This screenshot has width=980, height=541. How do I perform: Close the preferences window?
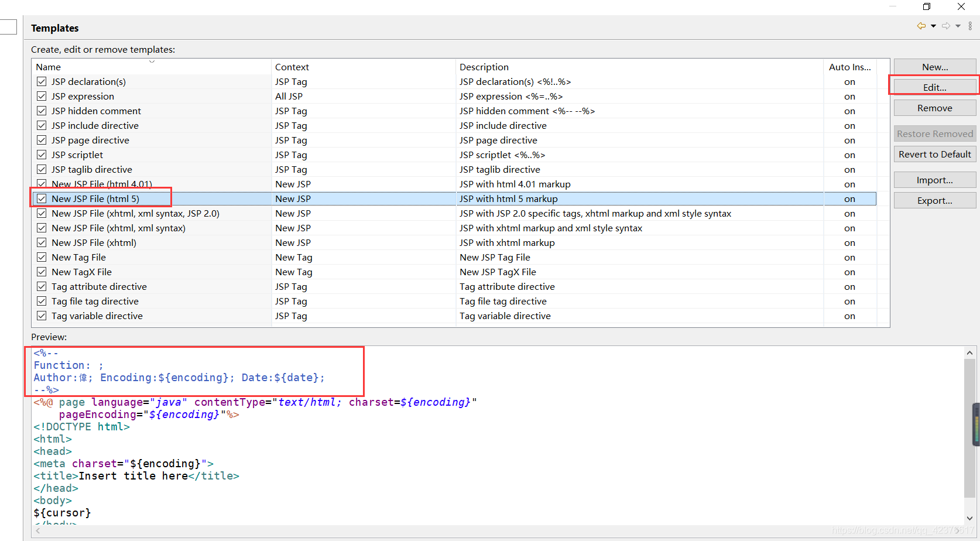coord(961,6)
